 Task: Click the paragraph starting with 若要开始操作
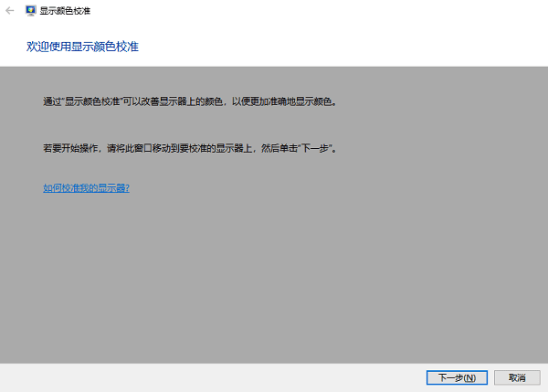(x=190, y=148)
